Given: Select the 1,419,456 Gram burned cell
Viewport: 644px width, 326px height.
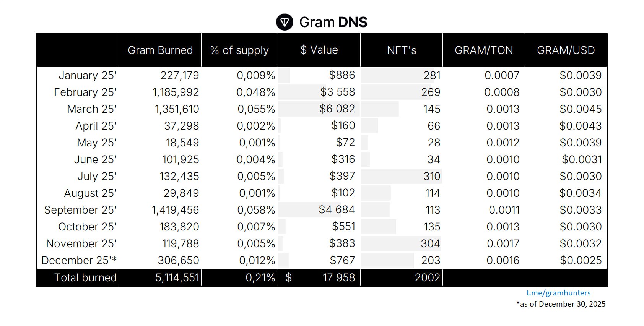Looking at the screenshot, I should [x=175, y=210].
